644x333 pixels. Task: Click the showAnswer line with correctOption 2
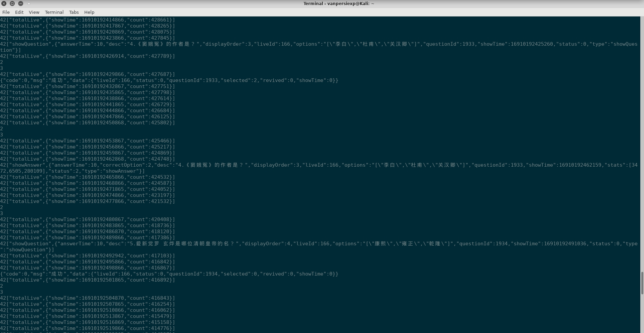click(x=319, y=168)
